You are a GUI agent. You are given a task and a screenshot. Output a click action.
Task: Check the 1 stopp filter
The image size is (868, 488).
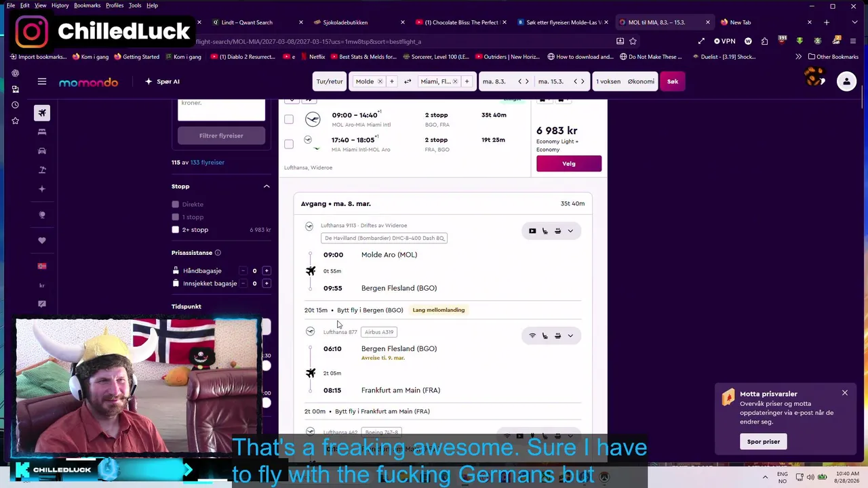176,217
